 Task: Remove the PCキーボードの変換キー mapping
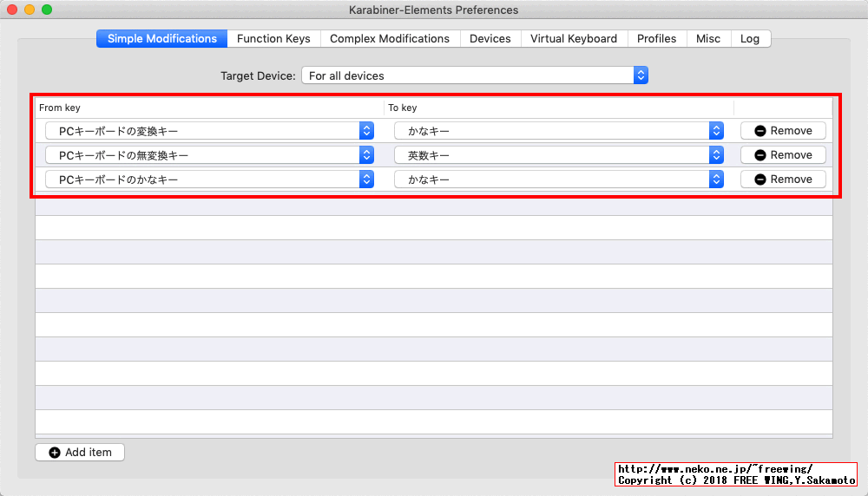pos(783,131)
